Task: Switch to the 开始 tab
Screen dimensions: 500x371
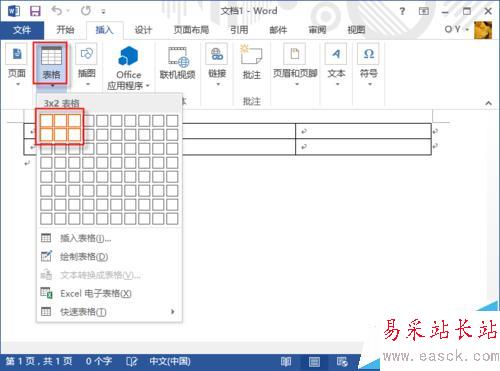Action: (x=65, y=30)
